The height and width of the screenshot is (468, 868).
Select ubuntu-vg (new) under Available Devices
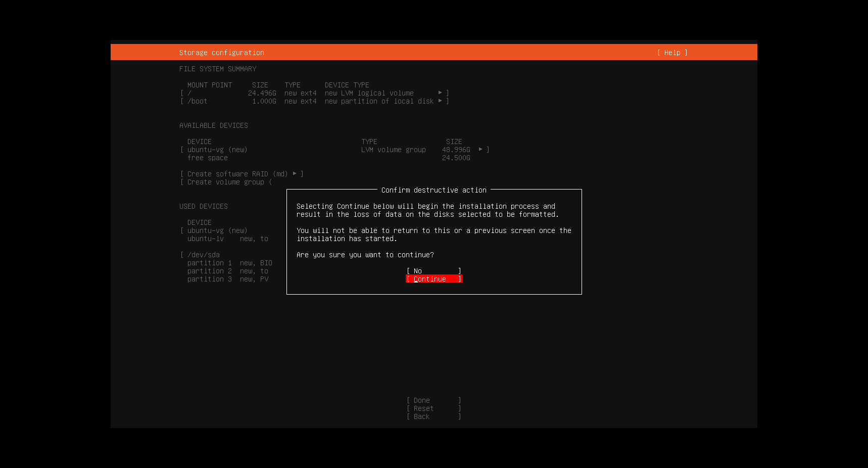(334, 150)
